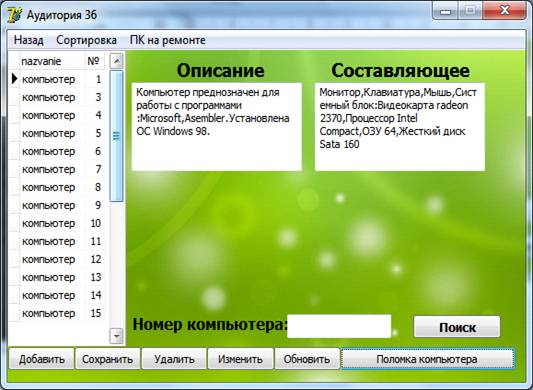Select the row with computer number 8
The image size is (533, 390).
57,187
